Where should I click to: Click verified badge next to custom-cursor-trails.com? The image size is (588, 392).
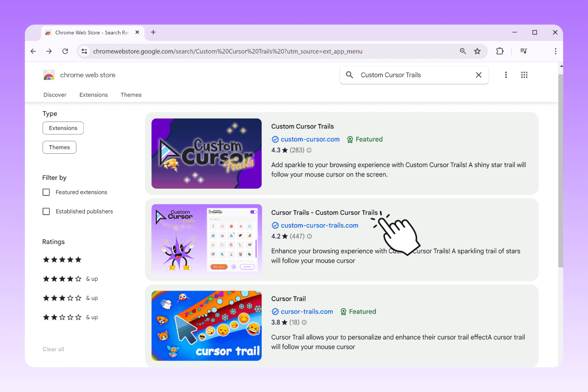coord(275,225)
